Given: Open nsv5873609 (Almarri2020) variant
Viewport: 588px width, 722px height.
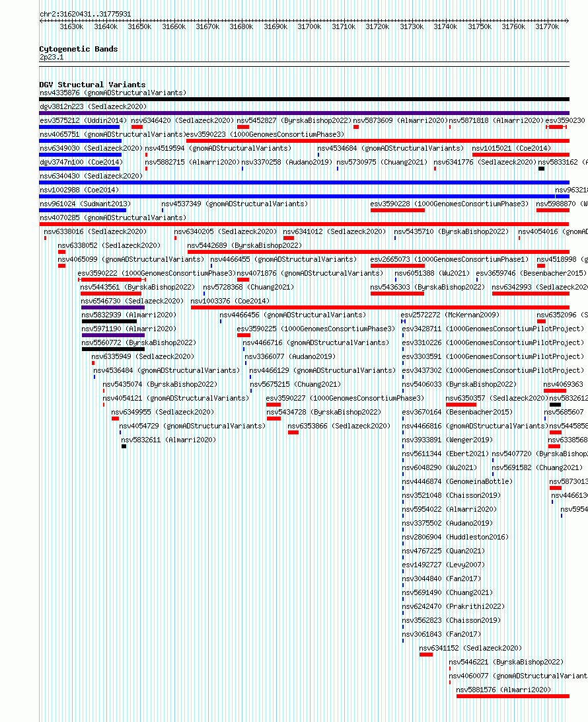Looking at the screenshot, I should 400,120.
